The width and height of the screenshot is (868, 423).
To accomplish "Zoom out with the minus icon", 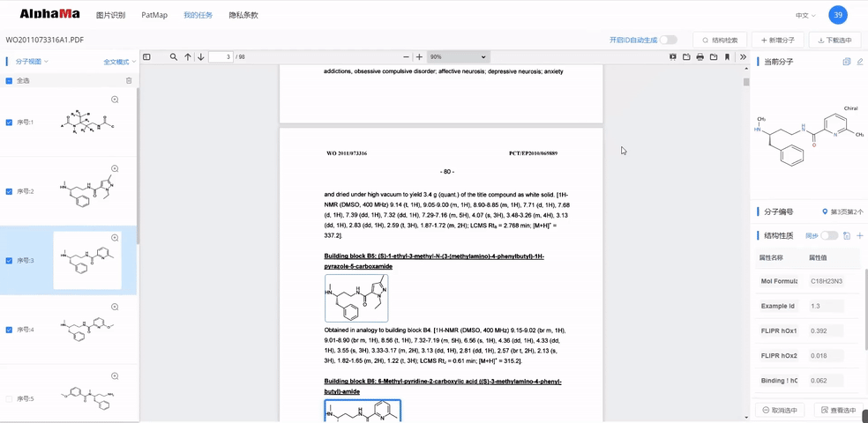I will click(407, 57).
